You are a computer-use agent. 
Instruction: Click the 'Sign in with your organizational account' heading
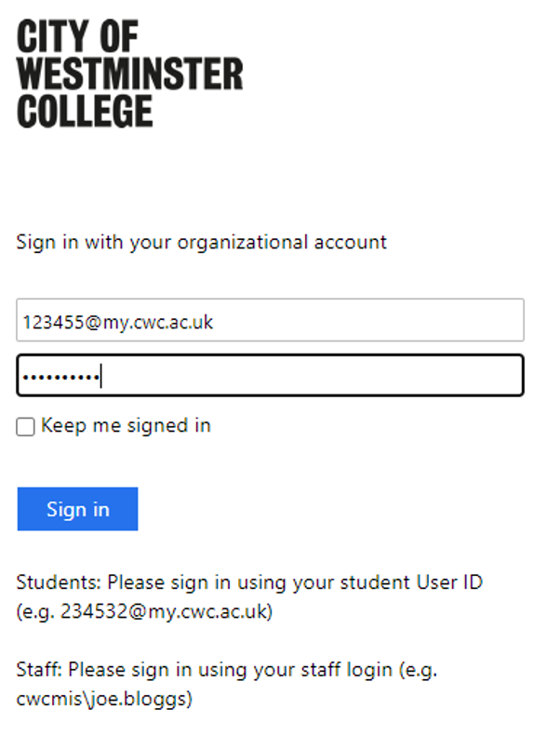tap(201, 242)
